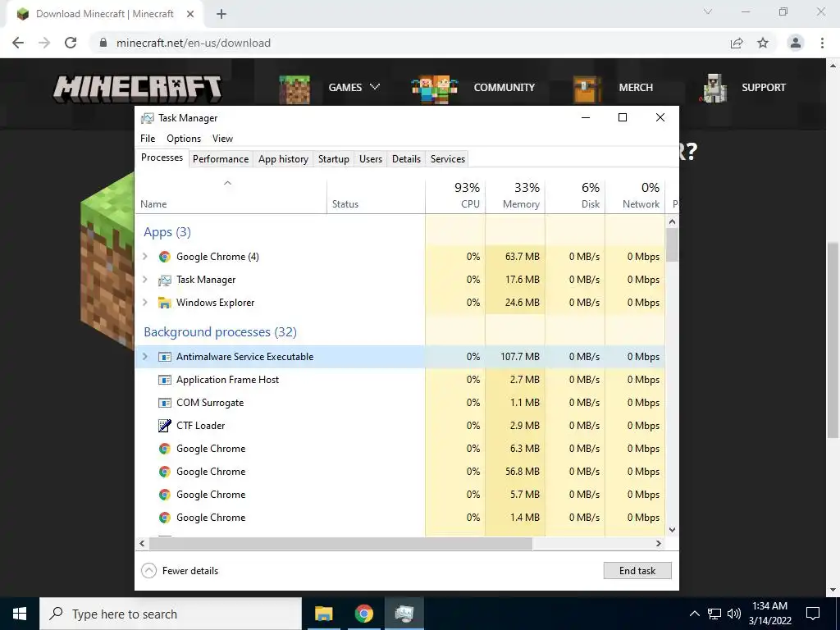The width and height of the screenshot is (840, 630).
Task: Click the Google Chrome (4) app icon in Task Manager
Action: [164, 257]
